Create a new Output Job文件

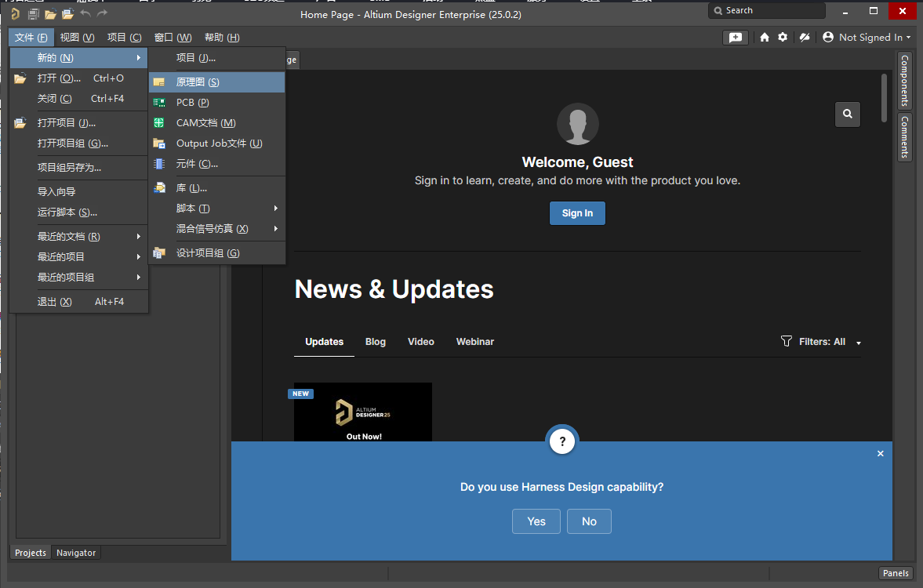[217, 143]
